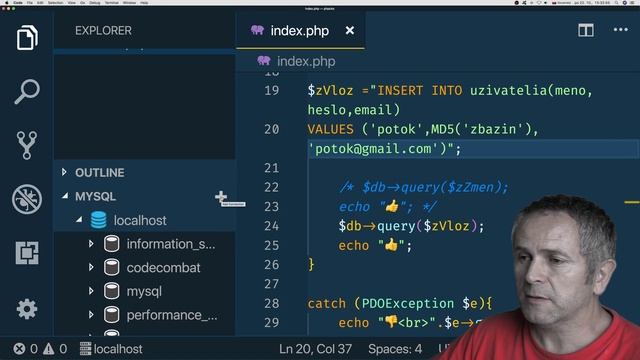Image resolution: width=640 pixels, height=360 pixels.
Task: Click heslo,email) on wrapped line
Action: [x=354, y=110]
